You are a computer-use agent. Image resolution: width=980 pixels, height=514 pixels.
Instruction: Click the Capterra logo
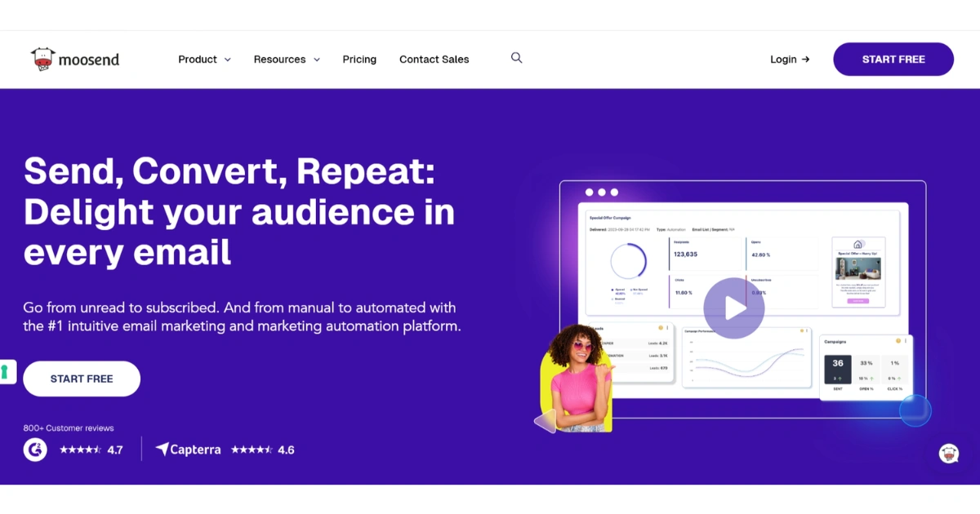pyautogui.click(x=188, y=450)
